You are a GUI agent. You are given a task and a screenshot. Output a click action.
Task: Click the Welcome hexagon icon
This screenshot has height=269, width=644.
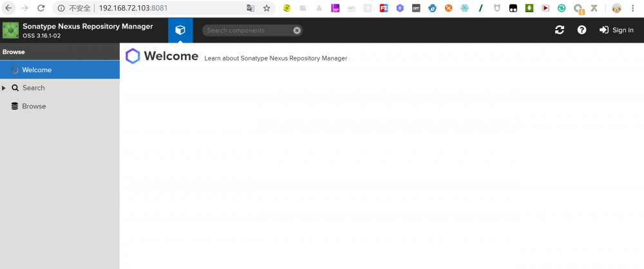[x=133, y=56]
